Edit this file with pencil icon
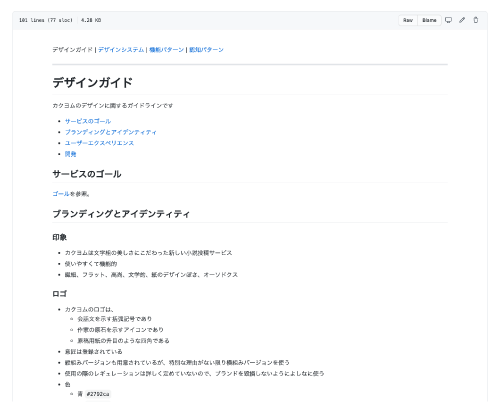 click(x=462, y=20)
